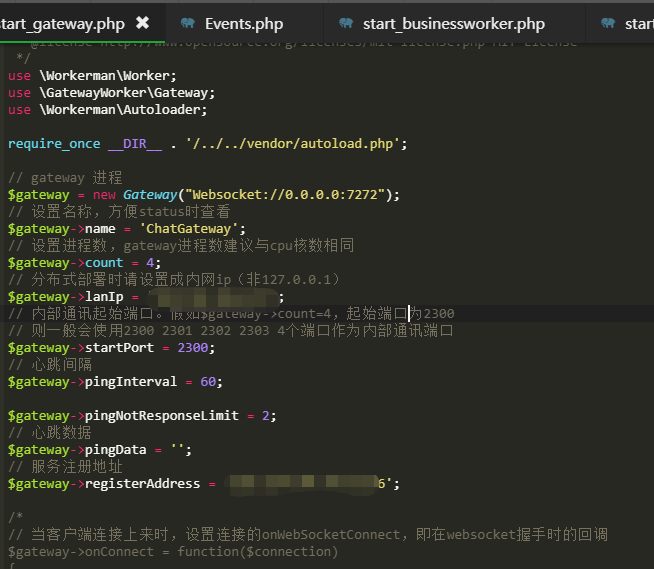
Task: Place cursor on the startPort value 2300
Action: 193,347
